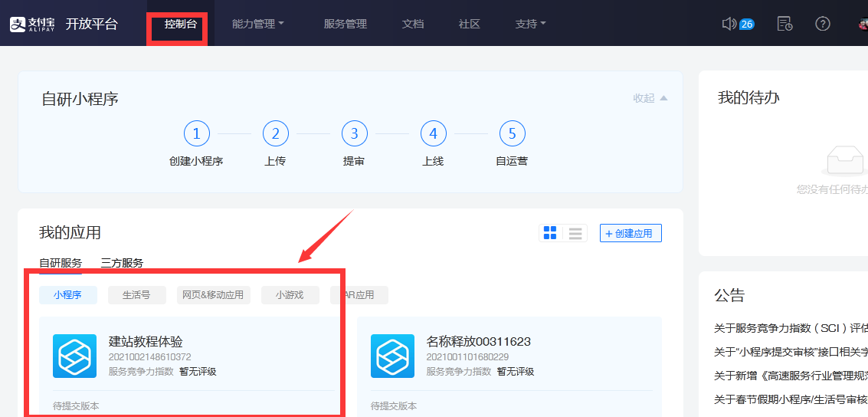Select the 小游戏 filter chip
Image resolution: width=868 pixels, height=417 pixels.
pyautogui.click(x=289, y=295)
